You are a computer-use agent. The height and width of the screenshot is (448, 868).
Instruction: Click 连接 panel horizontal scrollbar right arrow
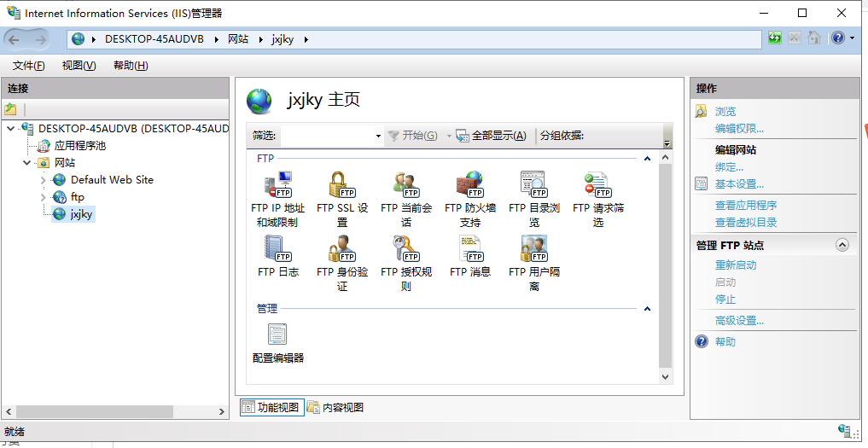(222, 412)
